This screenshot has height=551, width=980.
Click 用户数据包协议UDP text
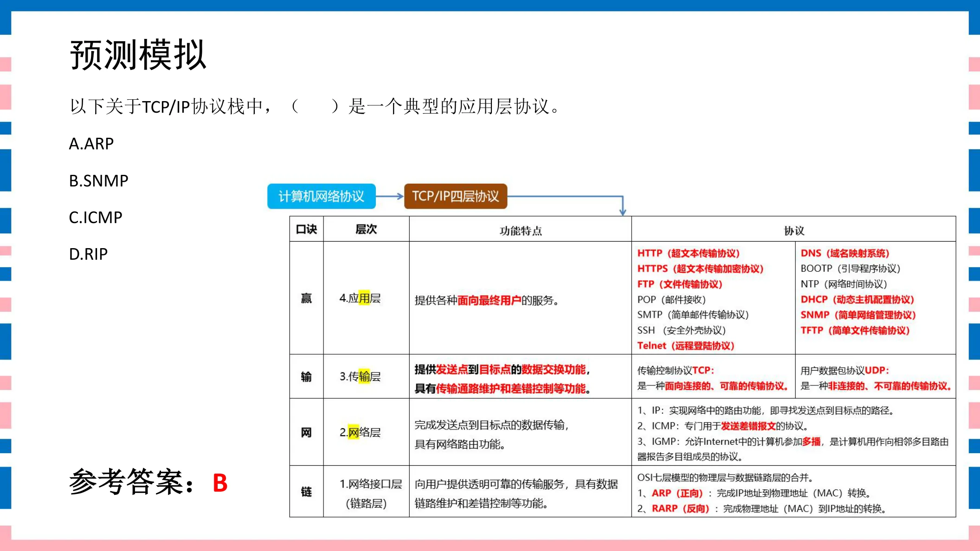click(845, 371)
